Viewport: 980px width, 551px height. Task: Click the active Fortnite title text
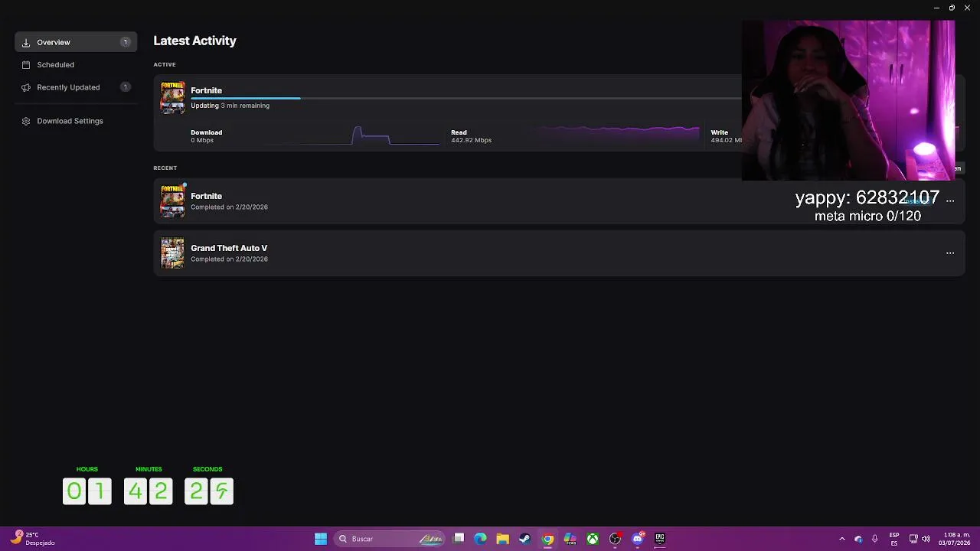pyautogui.click(x=206, y=90)
